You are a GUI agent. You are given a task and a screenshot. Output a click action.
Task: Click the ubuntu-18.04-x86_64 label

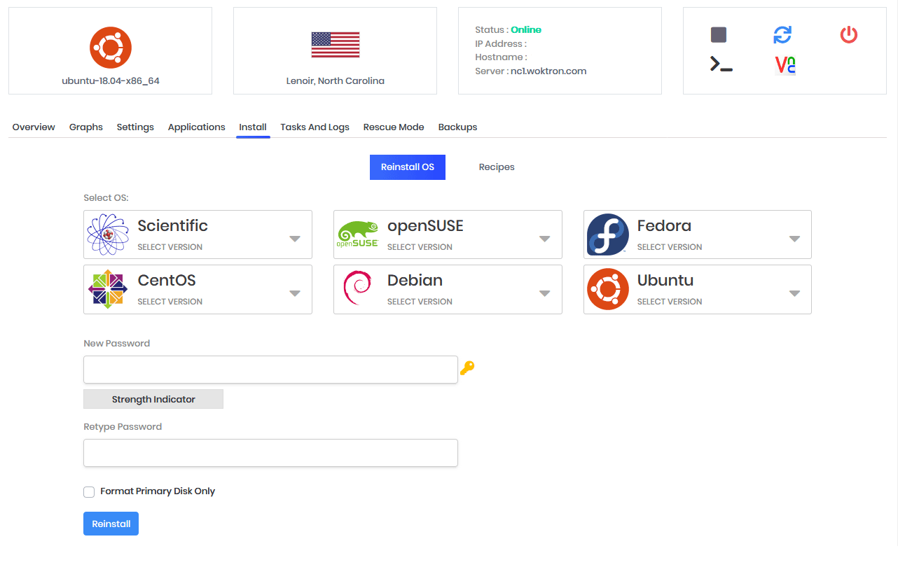click(x=111, y=81)
